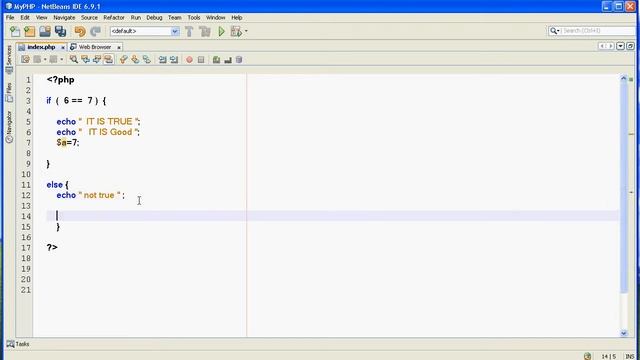The image size is (640, 360).
Task: Open the Window menu
Action: tap(216, 18)
